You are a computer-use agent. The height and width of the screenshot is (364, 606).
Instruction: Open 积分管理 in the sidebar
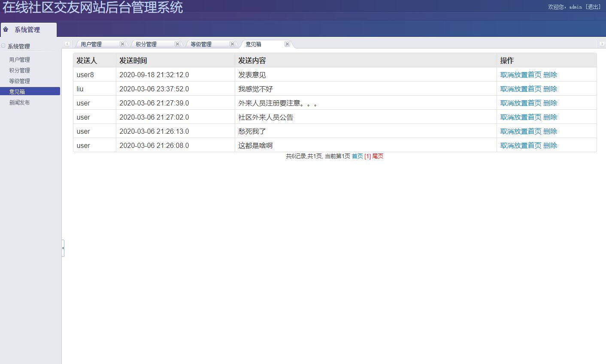[x=20, y=70]
